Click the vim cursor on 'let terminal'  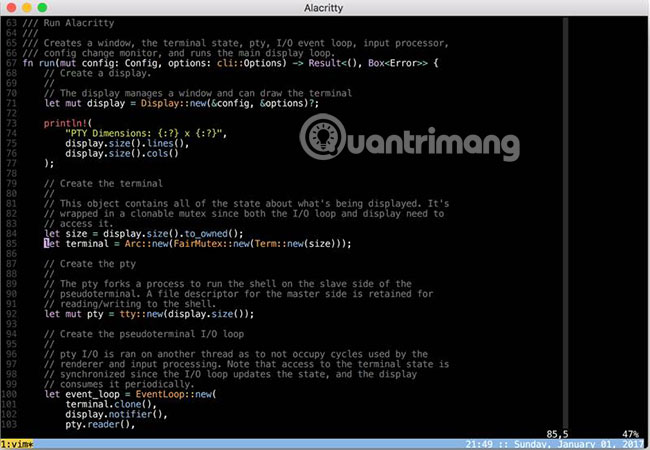click(46, 244)
